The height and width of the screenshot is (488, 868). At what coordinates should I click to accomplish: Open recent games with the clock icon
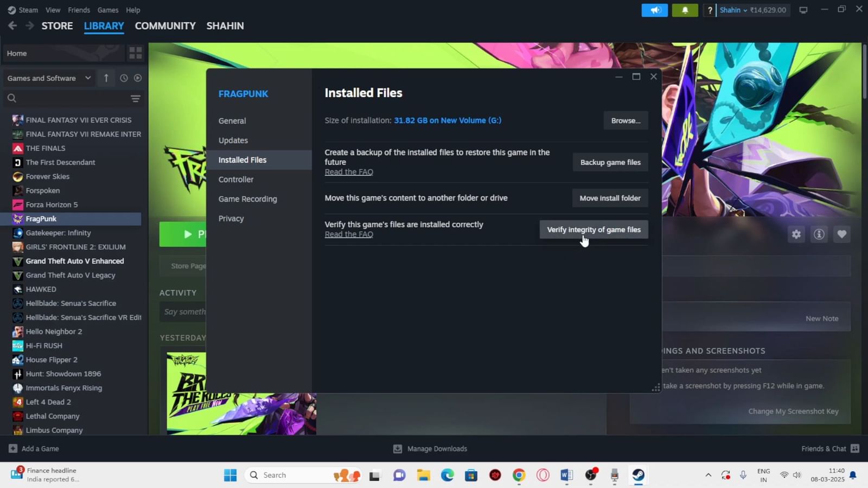tap(123, 78)
